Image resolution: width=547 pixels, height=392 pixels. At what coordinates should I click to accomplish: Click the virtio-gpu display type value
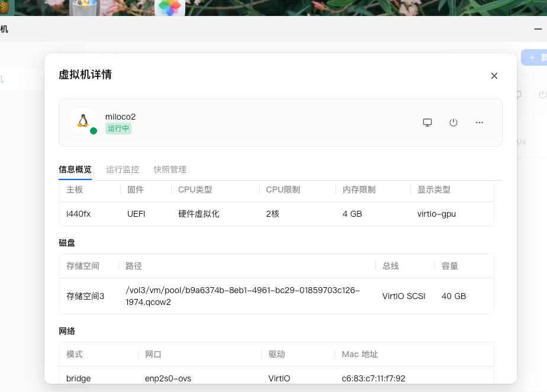(436, 214)
